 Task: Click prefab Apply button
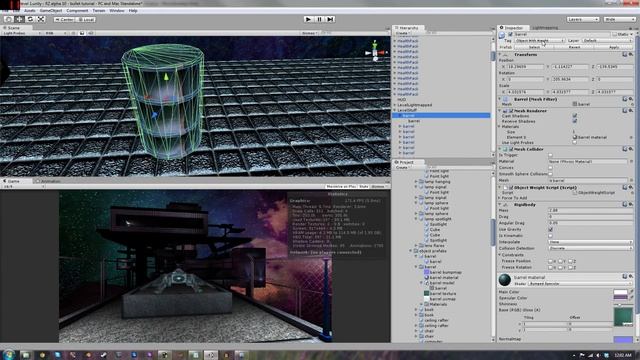(613, 47)
